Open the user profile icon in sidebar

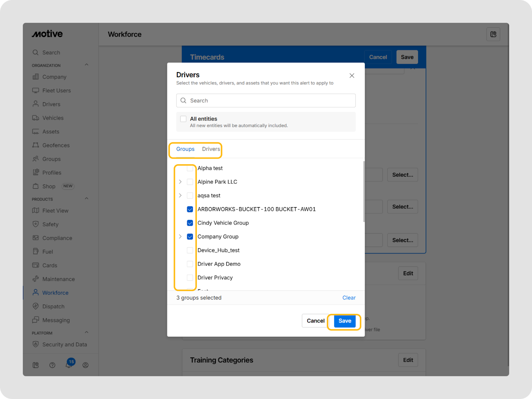point(85,365)
